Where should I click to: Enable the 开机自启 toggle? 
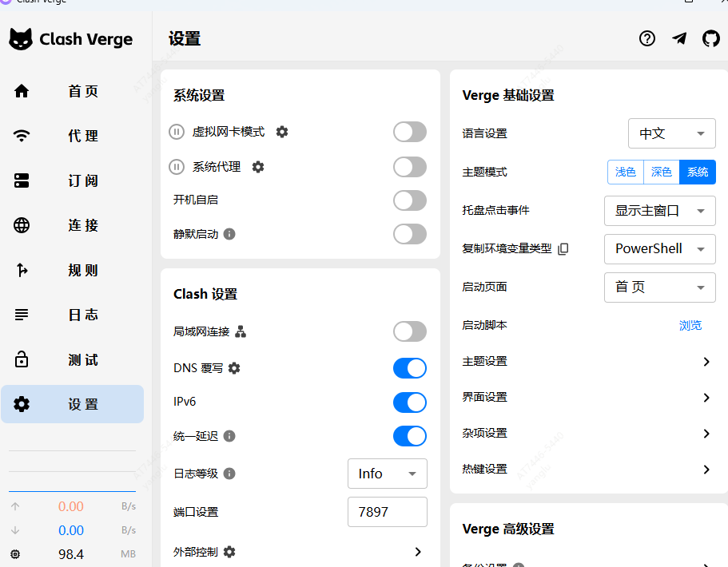(x=409, y=200)
